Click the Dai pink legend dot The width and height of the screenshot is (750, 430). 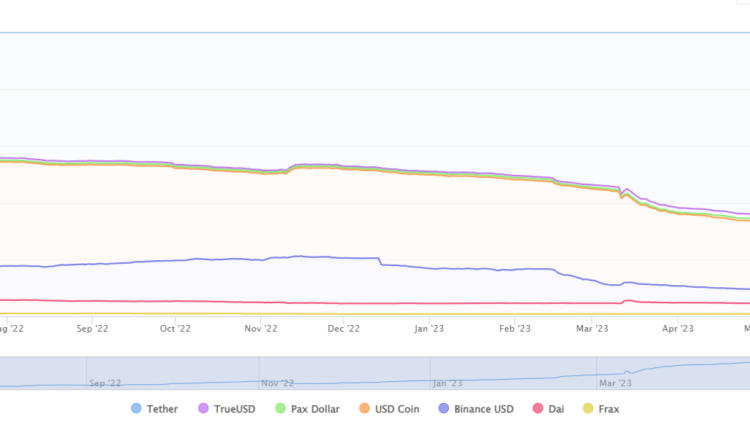pyautogui.click(x=537, y=409)
